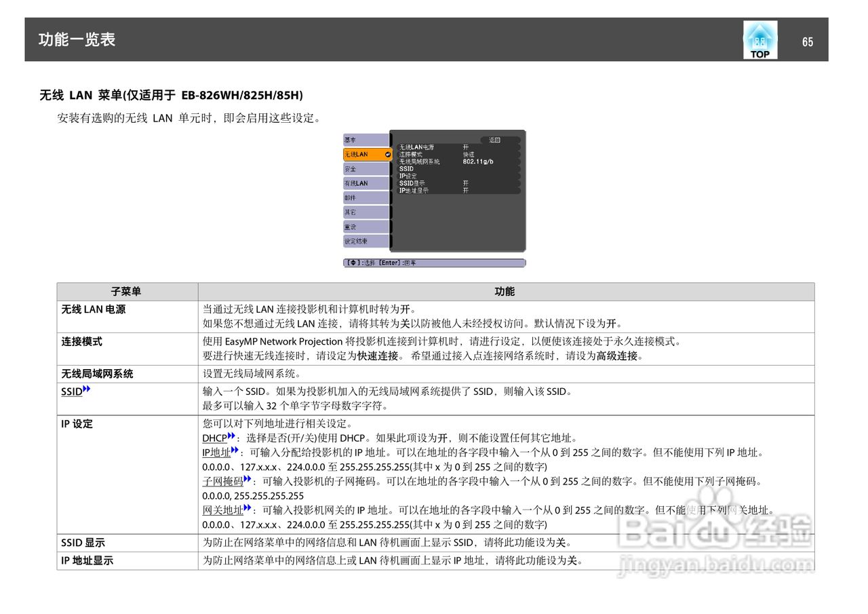Click 无线局域网系统 row in menu image

tap(458, 161)
